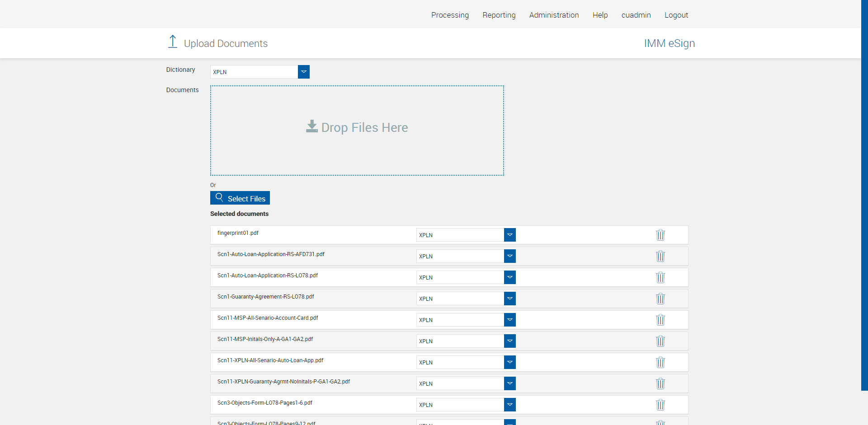Open the Help menu
The width and height of the screenshot is (868, 425).
600,15
